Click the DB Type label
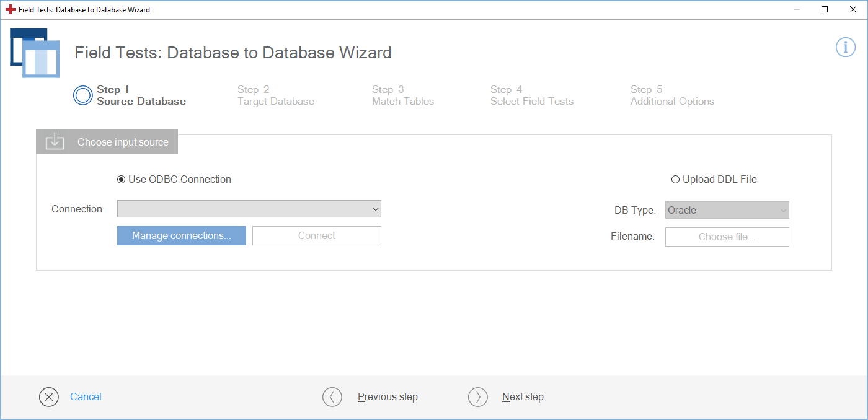The width and height of the screenshot is (868, 420). click(634, 211)
